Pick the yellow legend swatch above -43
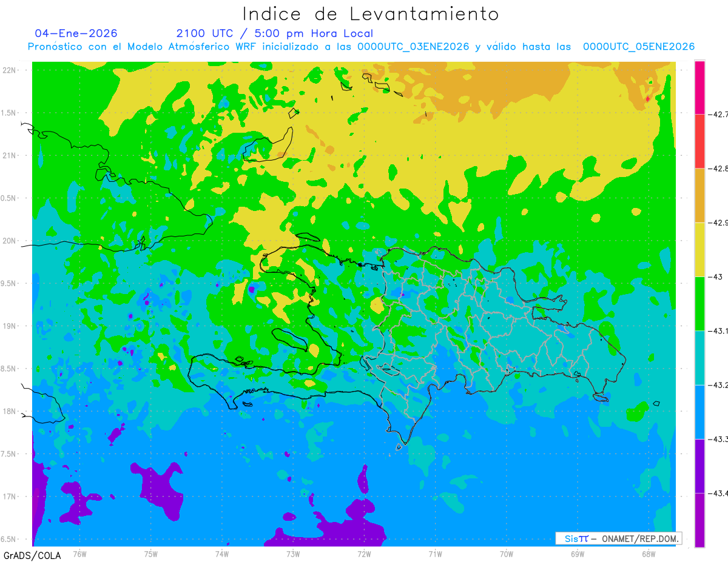Viewport: 728px width, 562px height. (x=699, y=249)
